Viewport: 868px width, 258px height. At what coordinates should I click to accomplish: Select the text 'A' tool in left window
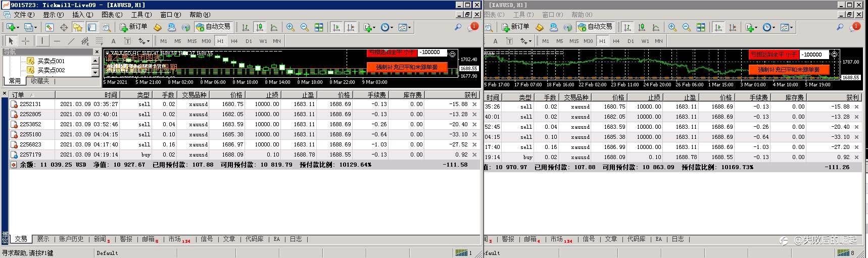(x=113, y=41)
